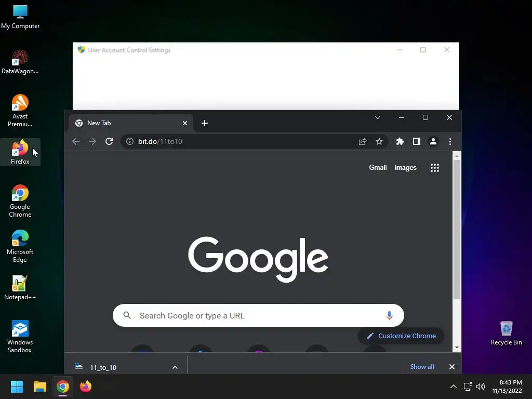Open Gmail link
Viewport: 532px width, 399px height.
[x=378, y=168]
